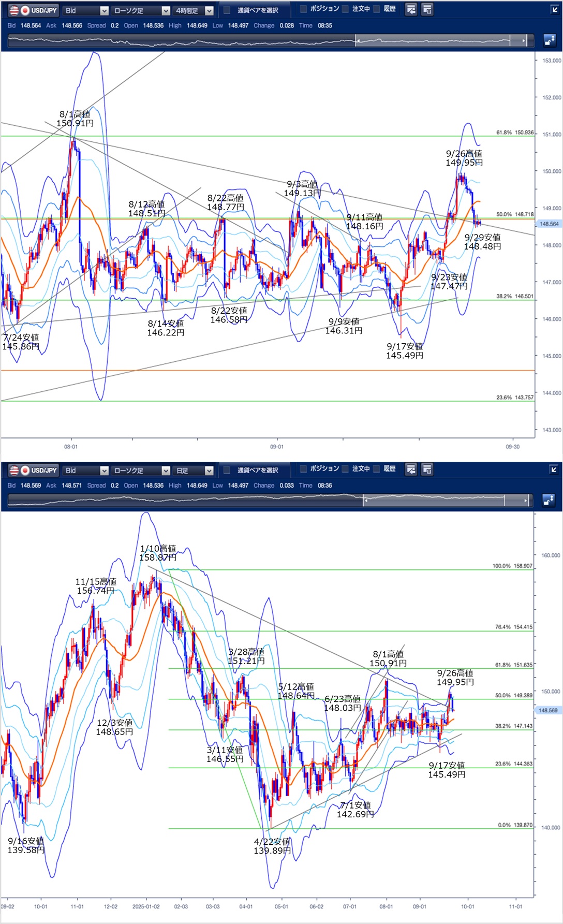The width and height of the screenshot is (563, 924).
Task: Click the corner arrow icon of the lower chart
Action: coord(554,470)
